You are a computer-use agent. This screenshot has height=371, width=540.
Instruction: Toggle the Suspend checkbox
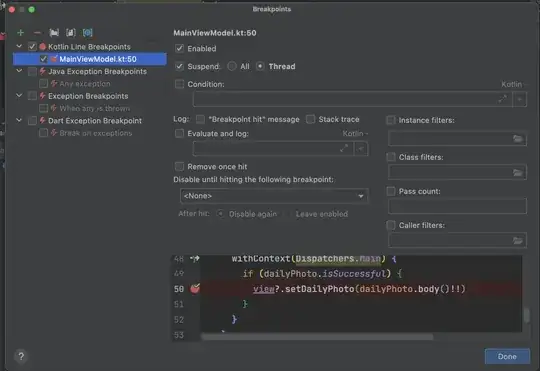click(x=179, y=66)
